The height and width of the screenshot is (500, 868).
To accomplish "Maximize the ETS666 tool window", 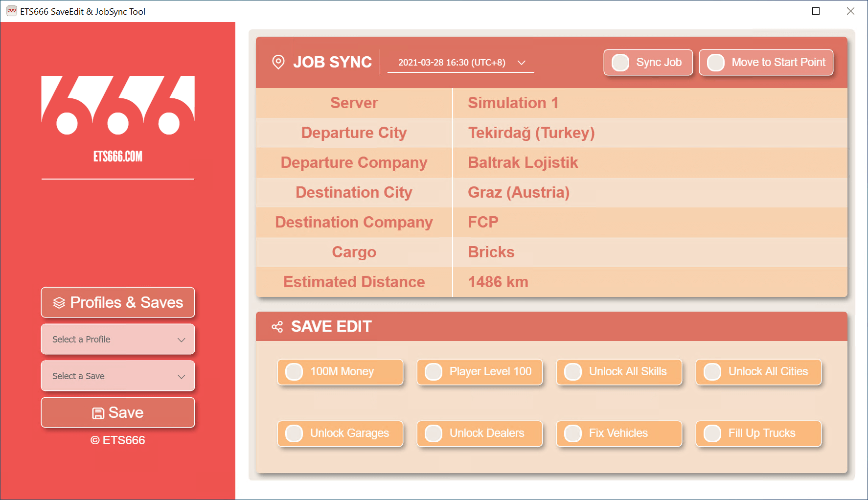I will click(x=816, y=11).
